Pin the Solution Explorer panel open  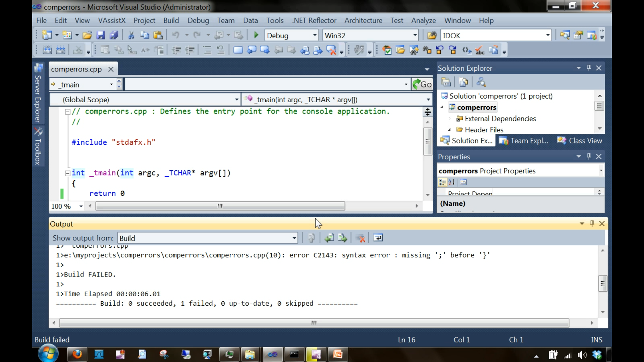[589, 68]
